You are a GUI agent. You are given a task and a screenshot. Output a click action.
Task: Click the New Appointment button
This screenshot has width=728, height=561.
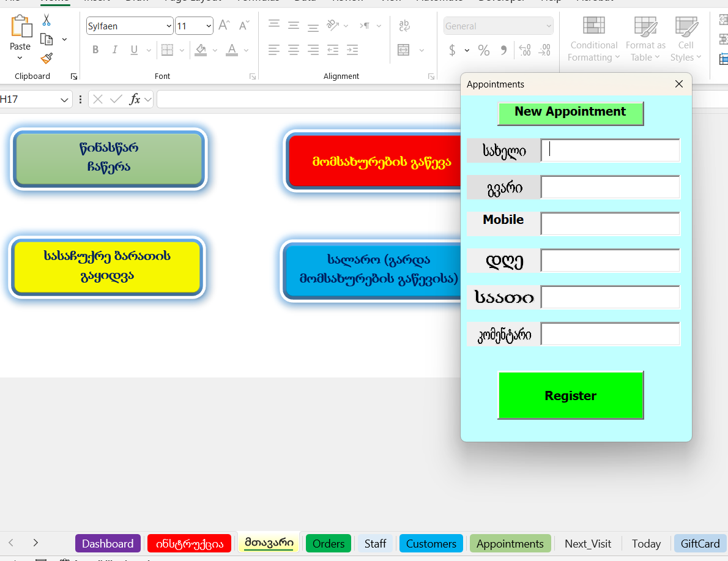pyautogui.click(x=570, y=113)
